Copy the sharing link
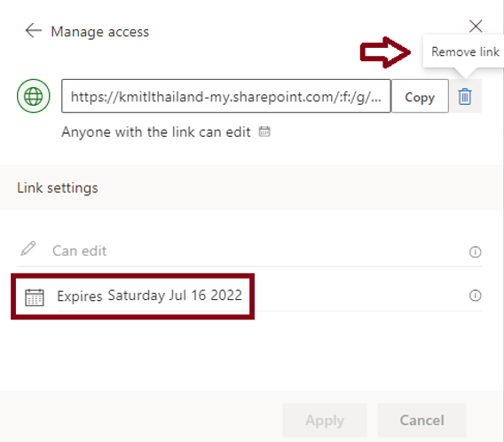The height and width of the screenshot is (442, 504). 420,96
